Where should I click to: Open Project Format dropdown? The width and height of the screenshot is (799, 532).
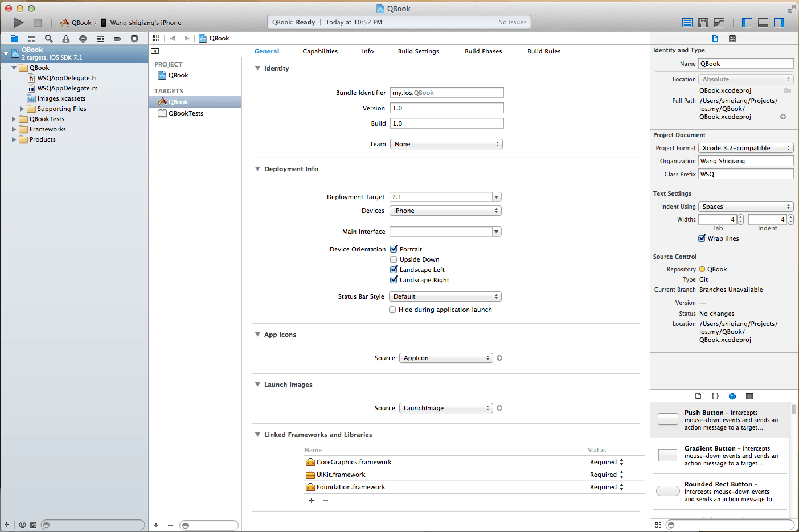click(x=746, y=148)
